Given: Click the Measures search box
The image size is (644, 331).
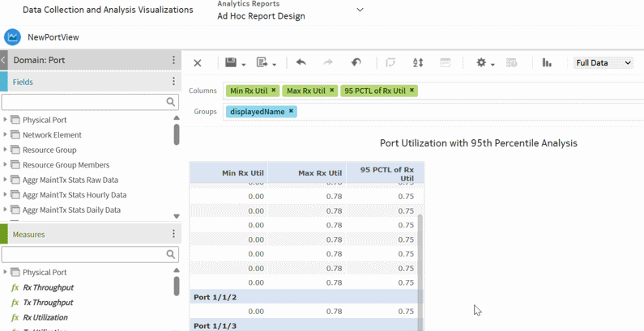Looking at the screenshot, I should [x=90, y=255].
